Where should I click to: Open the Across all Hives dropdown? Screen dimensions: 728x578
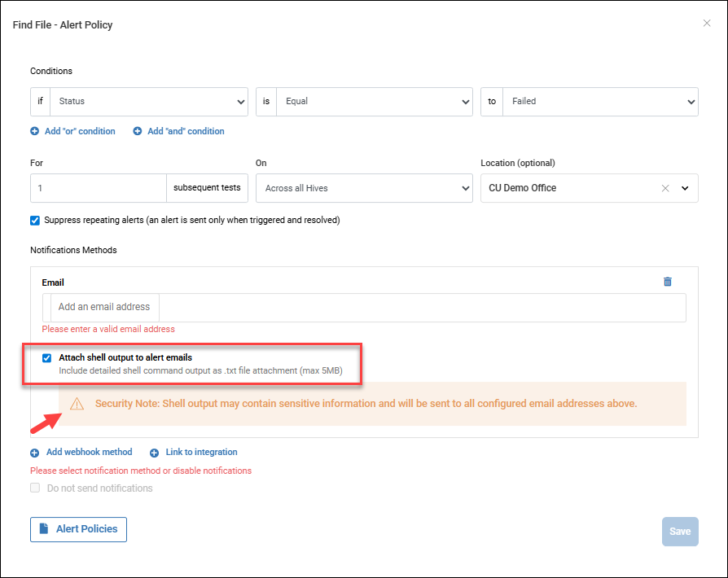click(364, 188)
